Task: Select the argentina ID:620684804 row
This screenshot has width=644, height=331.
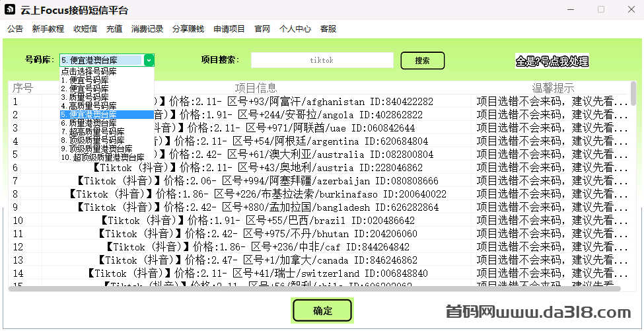Action: [320, 141]
